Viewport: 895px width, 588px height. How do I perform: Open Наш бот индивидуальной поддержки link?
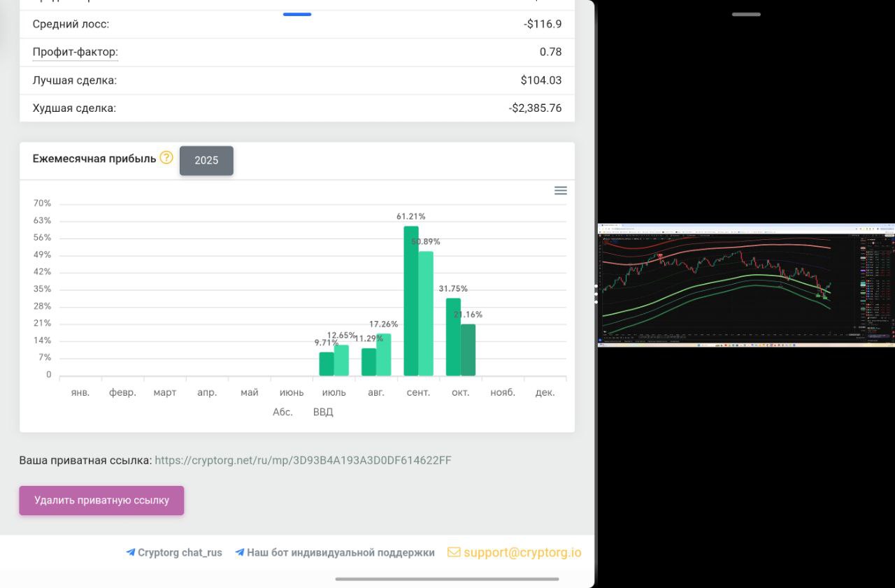[x=341, y=552]
